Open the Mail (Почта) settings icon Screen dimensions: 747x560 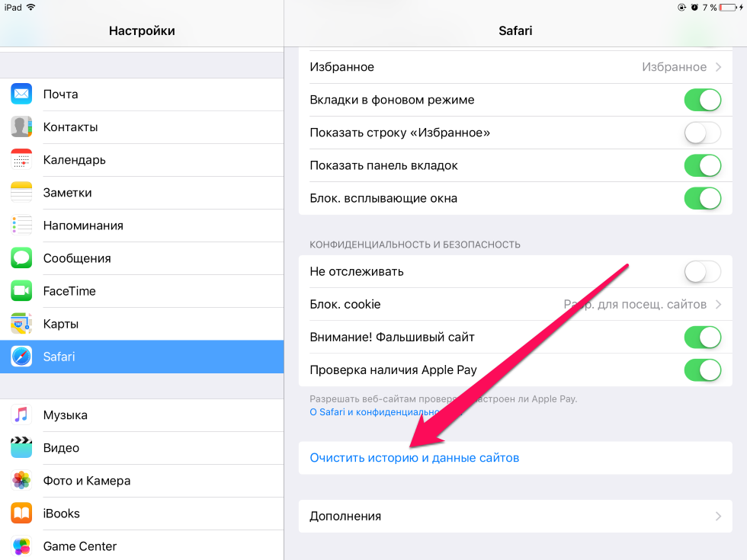point(21,94)
